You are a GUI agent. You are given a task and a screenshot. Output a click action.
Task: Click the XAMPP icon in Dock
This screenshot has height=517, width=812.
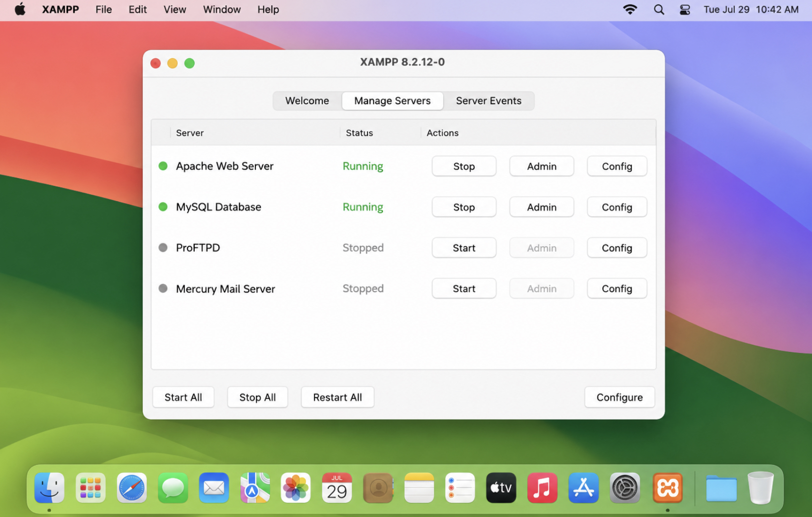(x=667, y=488)
